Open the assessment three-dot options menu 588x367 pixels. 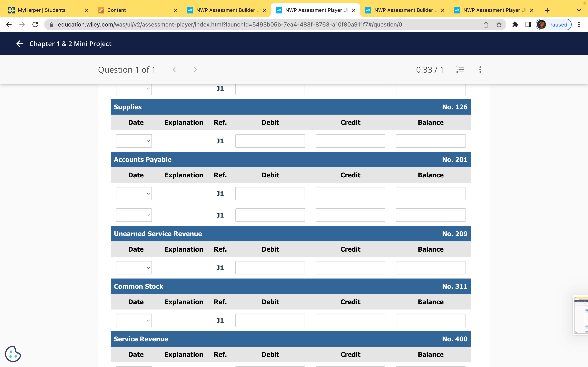pos(480,70)
